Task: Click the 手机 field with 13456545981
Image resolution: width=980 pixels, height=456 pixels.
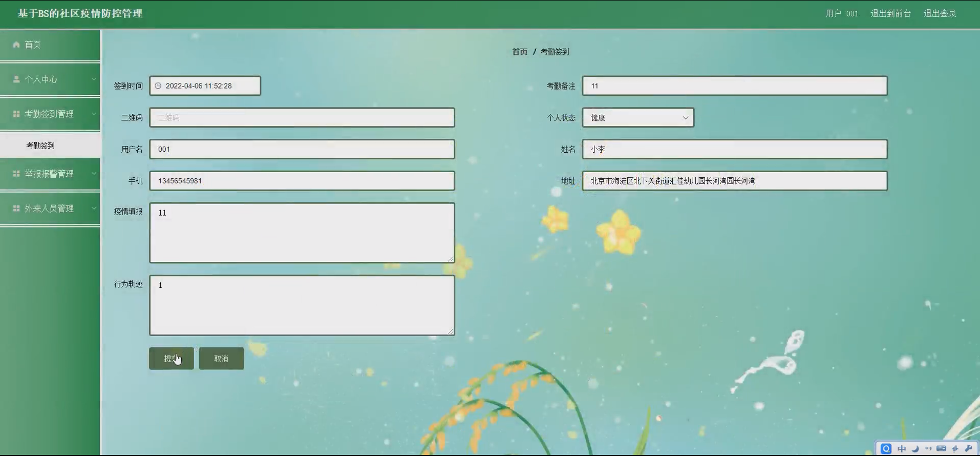Action: (x=302, y=181)
